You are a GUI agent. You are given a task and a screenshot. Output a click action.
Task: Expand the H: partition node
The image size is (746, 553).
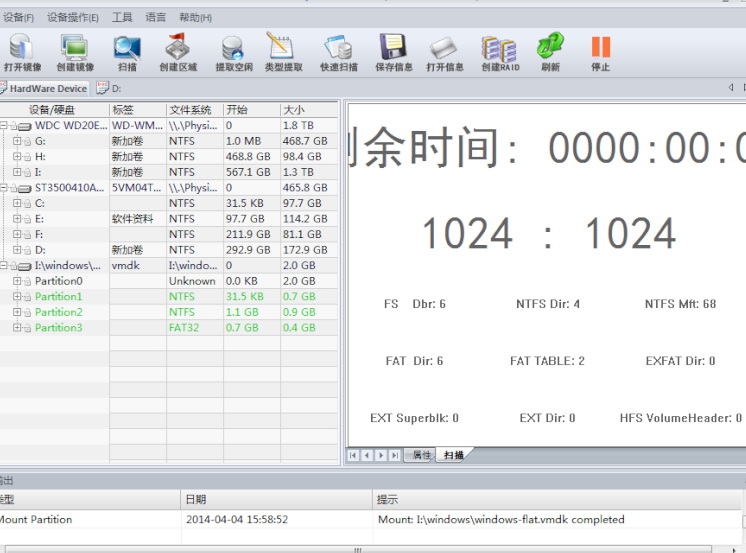(17, 156)
